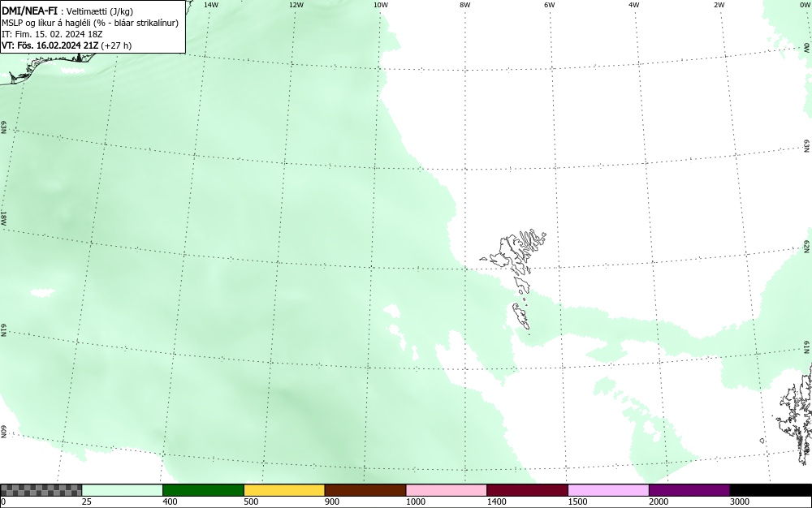Click the "62N" latitude label on right edge
This screenshot has width=812, height=508.
click(807, 248)
